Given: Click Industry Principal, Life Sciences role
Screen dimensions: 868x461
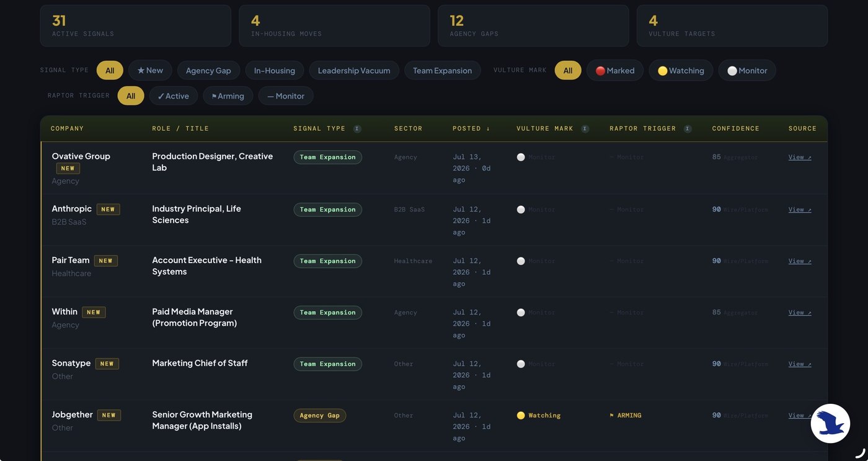Looking at the screenshot, I should 197,214.
